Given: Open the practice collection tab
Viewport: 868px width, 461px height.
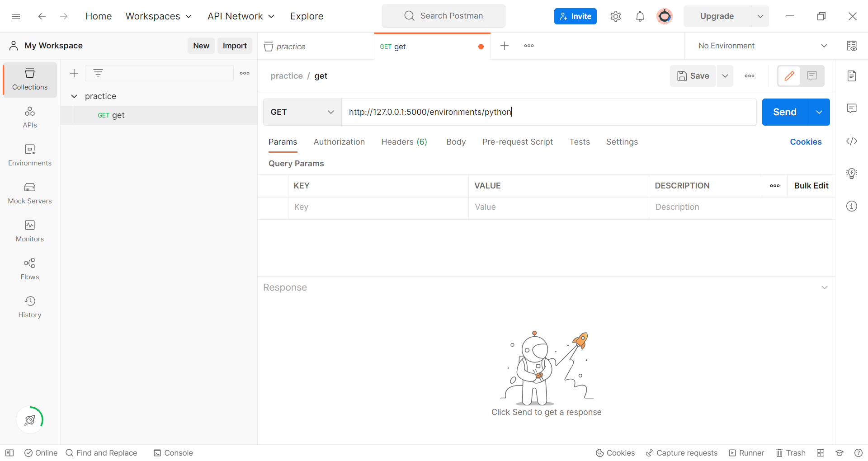Looking at the screenshot, I should [x=316, y=46].
